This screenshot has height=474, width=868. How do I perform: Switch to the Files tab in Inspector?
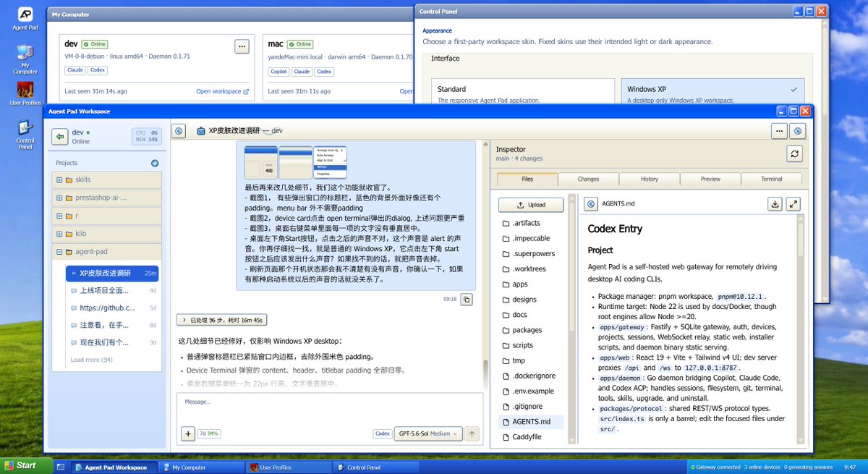pos(527,179)
